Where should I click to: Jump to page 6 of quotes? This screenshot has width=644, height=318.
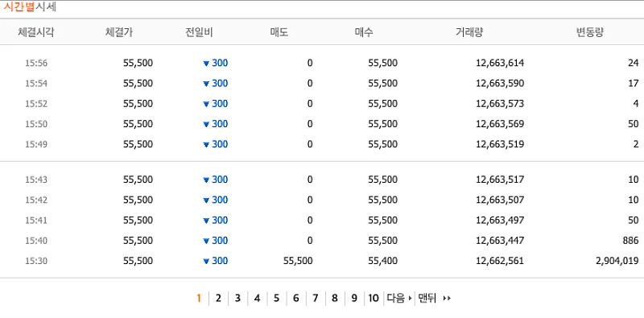coord(295,299)
